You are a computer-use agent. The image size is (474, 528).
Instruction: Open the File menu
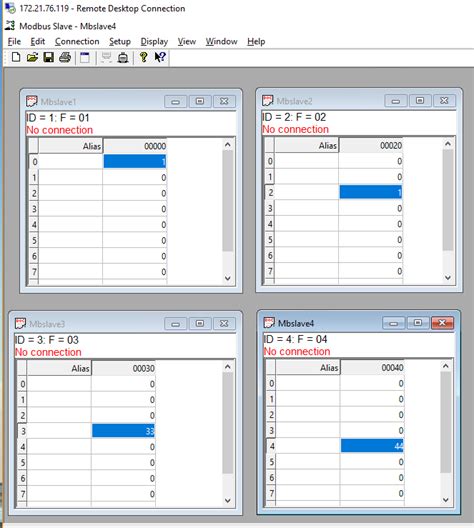(14, 41)
